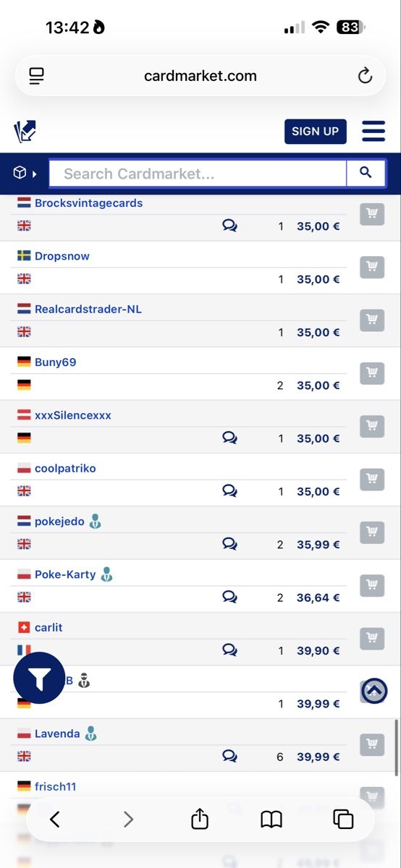The image size is (401, 868).
Task: Open the filter funnel button
Action: click(39, 678)
